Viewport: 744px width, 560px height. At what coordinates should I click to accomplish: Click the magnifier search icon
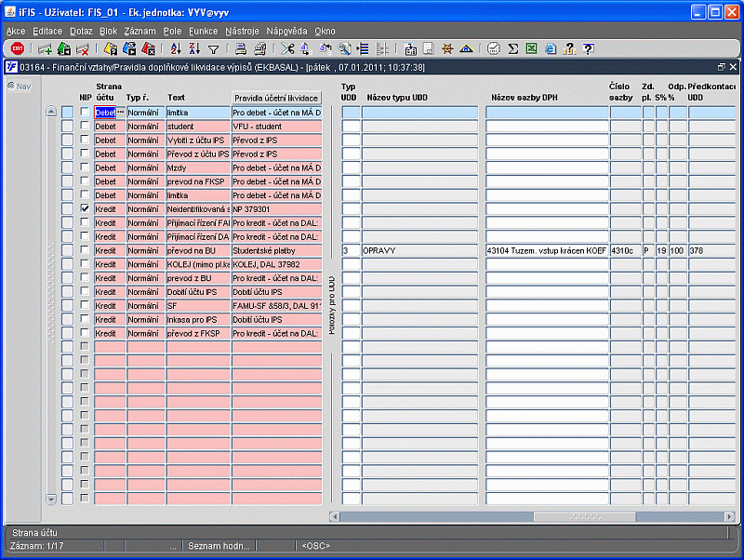344,48
